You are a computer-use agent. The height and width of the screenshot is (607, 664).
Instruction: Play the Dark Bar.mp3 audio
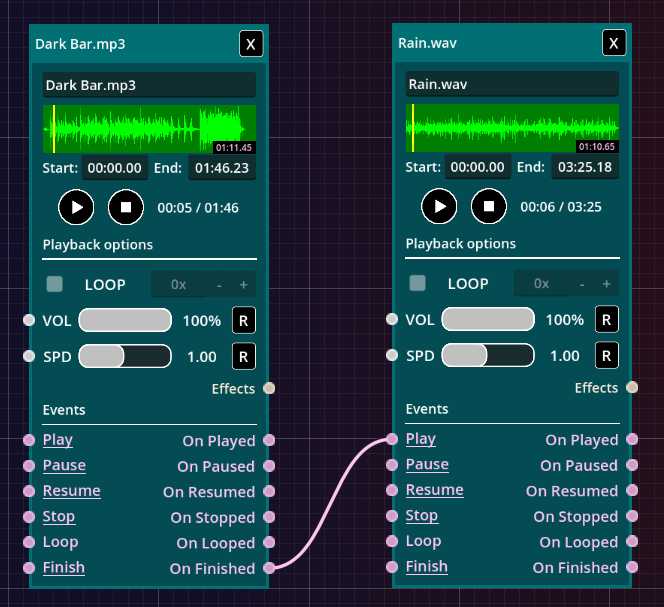[x=76, y=207]
